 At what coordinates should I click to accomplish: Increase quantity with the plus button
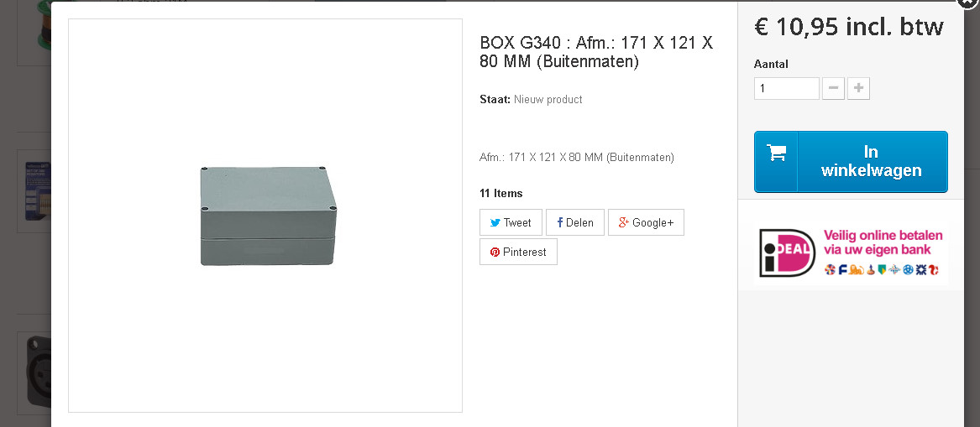[858, 88]
